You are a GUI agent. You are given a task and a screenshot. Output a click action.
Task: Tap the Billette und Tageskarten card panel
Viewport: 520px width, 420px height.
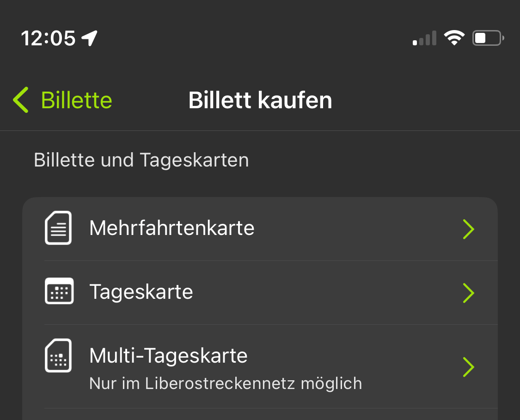click(x=260, y=301)
